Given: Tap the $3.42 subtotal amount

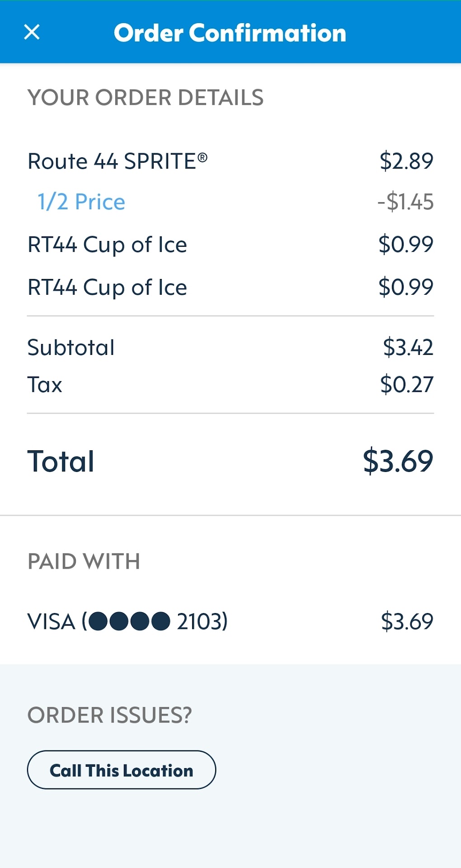Looking at the screenshot, I should pyautogui.click(x=408, y=348).
